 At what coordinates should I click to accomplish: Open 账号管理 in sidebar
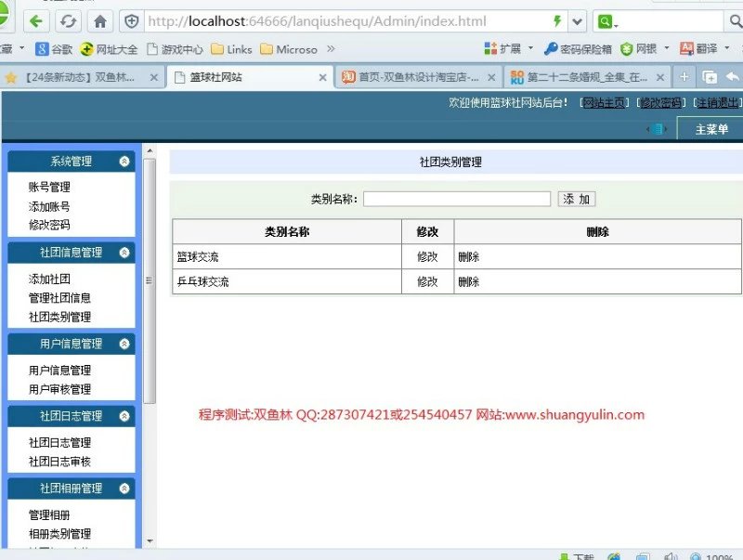pos(49,188)
